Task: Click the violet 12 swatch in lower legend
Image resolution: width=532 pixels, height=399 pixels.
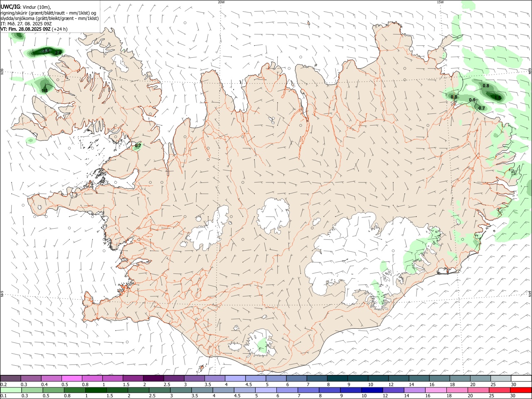Action: coord(393,390)
